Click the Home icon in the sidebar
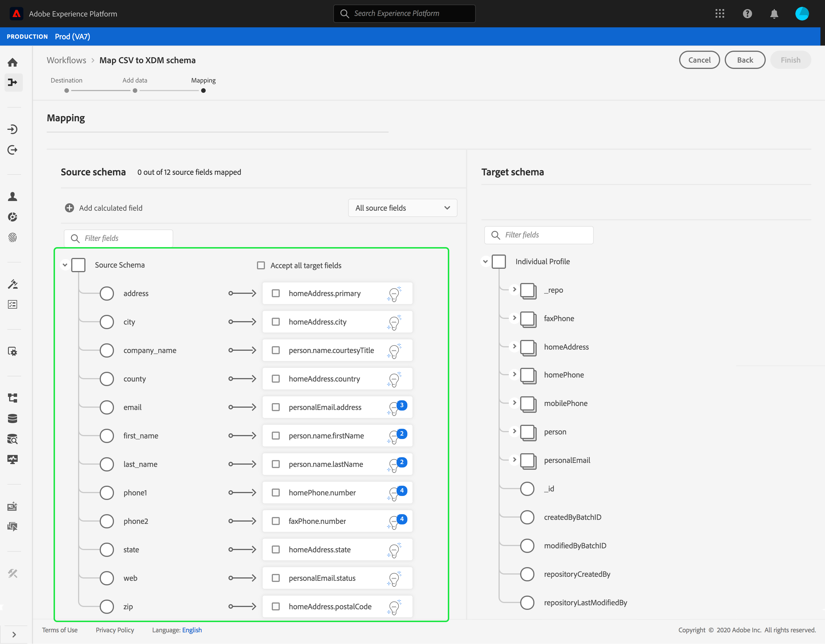This screenshot has height=644, width=825. (x=13, y=62)
